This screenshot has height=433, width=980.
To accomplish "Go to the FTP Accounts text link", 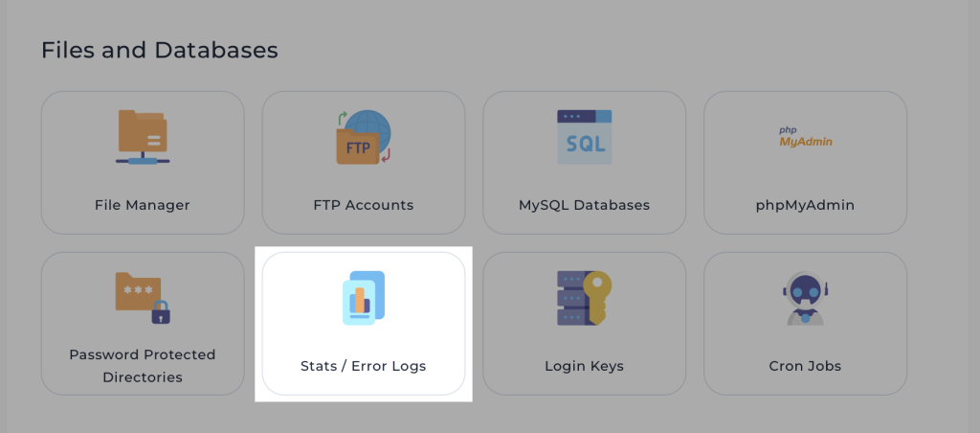I will click(x=364, y=205).
